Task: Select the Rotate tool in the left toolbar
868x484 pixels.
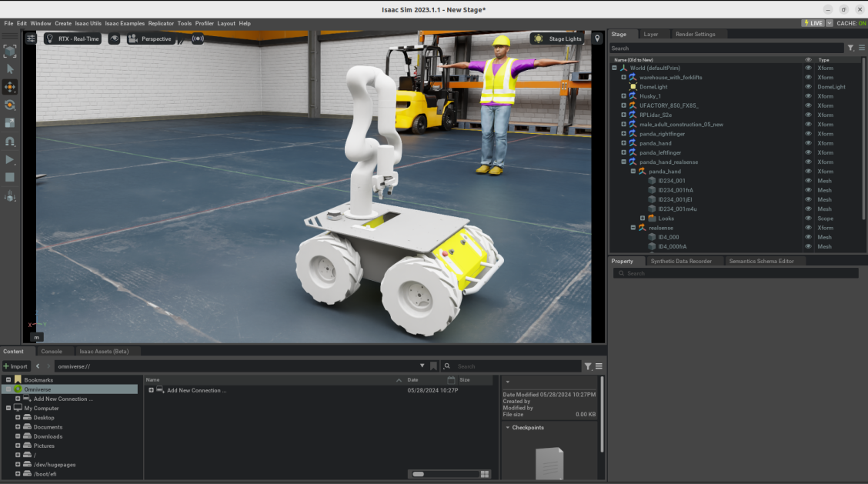Action: (10, 105)
